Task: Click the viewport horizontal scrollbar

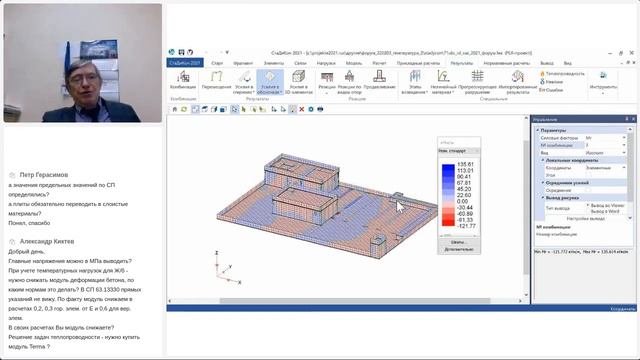Action: click(355, 301)
